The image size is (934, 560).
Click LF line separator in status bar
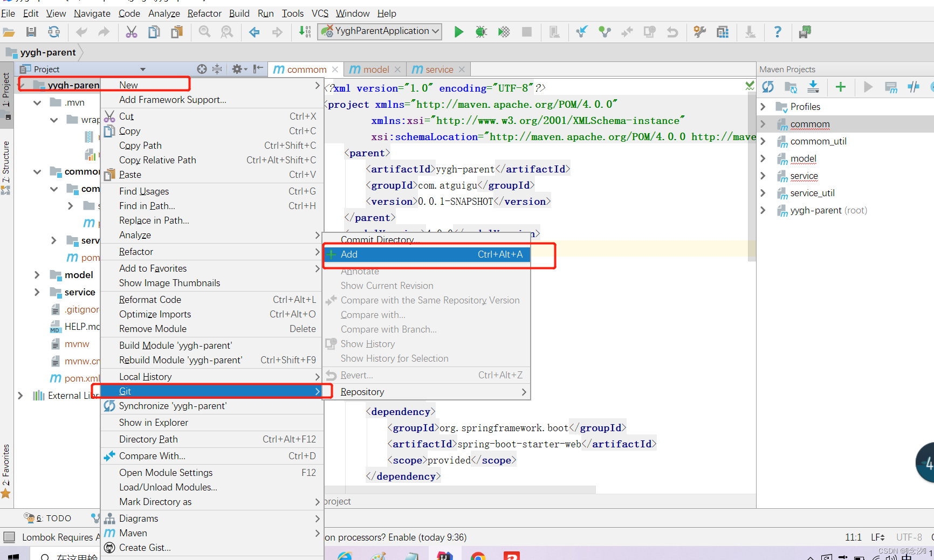pos(877,537)
